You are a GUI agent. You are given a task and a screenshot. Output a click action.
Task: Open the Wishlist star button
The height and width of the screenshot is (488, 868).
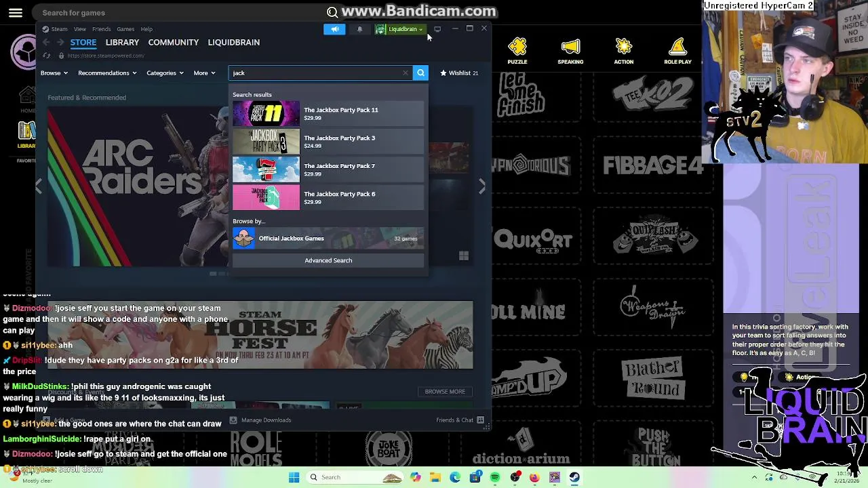pos(459,73)
